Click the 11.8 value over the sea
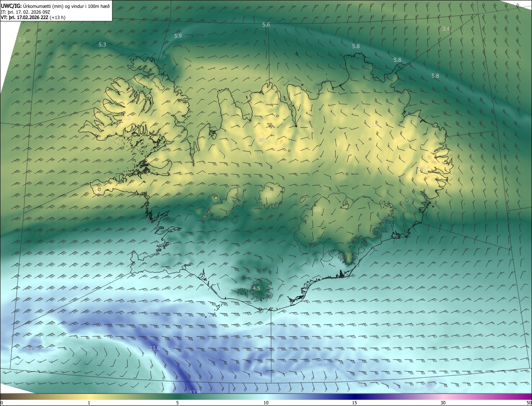 (32, 350)
